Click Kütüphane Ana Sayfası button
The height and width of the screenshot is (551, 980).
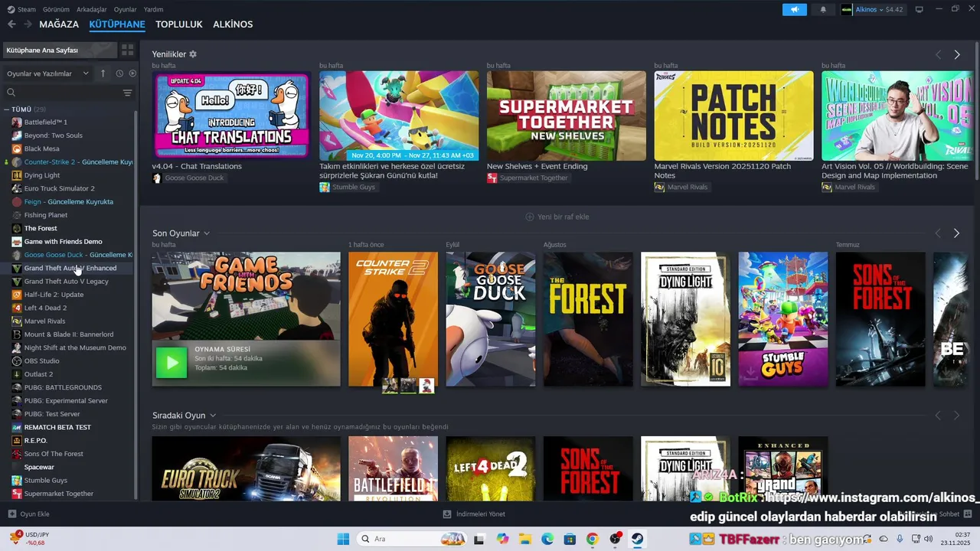[60, 50]
